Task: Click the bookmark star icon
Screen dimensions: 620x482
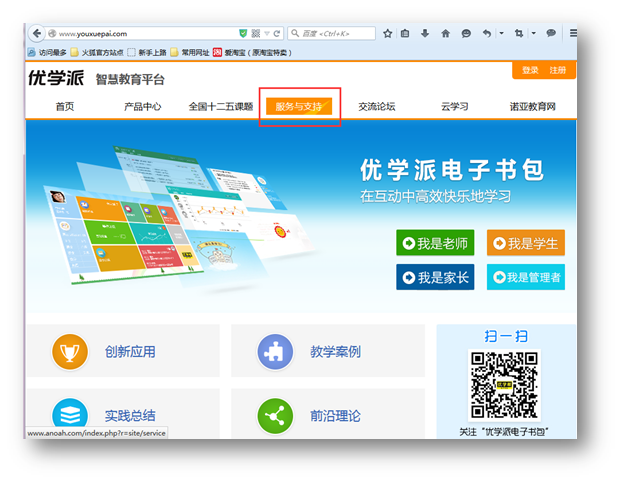Action: [388, 33]
